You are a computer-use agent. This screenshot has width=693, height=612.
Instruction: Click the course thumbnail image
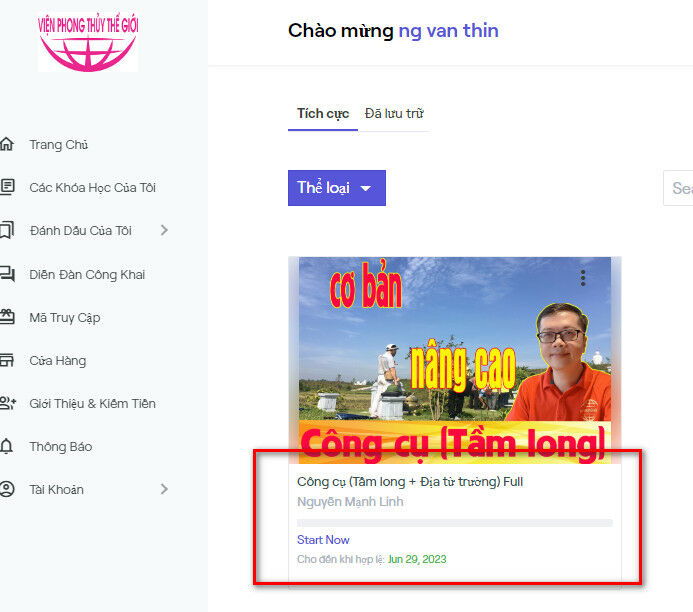455,360
